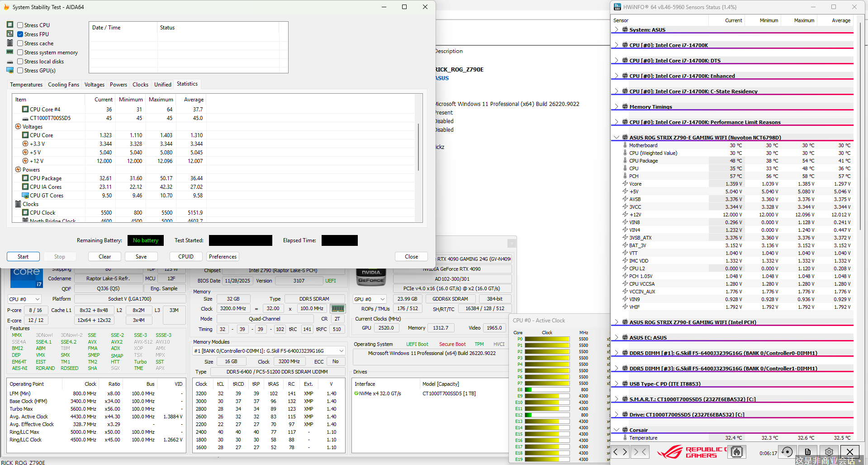The image size is (868, 465).
Task: Click the Stress system memory RAM icon
Action: tap(10, 52)
